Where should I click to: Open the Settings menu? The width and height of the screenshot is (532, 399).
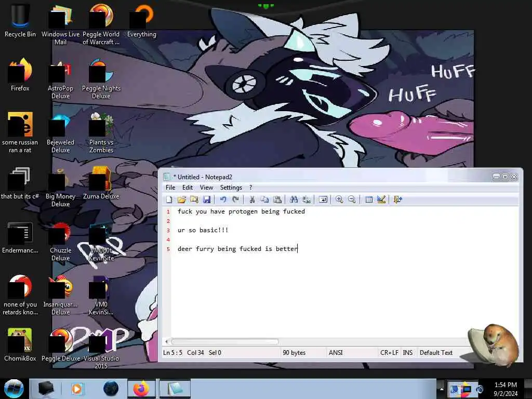[x=231, y=187]
